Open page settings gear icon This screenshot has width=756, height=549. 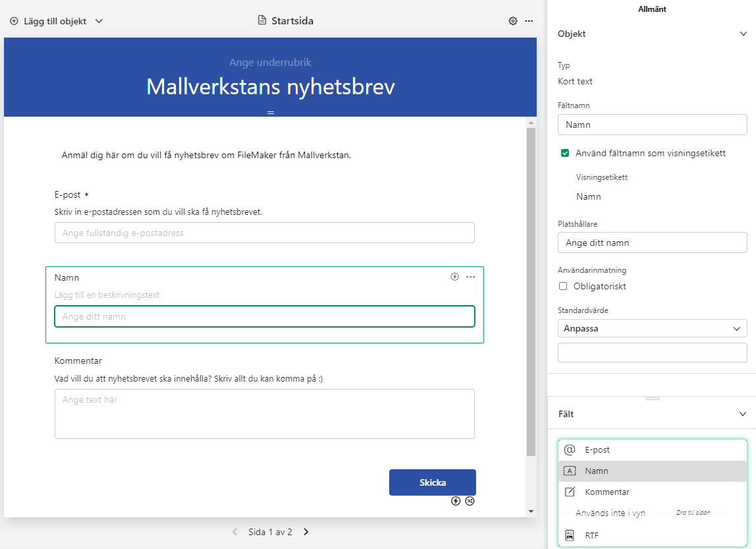click(513, 20)
